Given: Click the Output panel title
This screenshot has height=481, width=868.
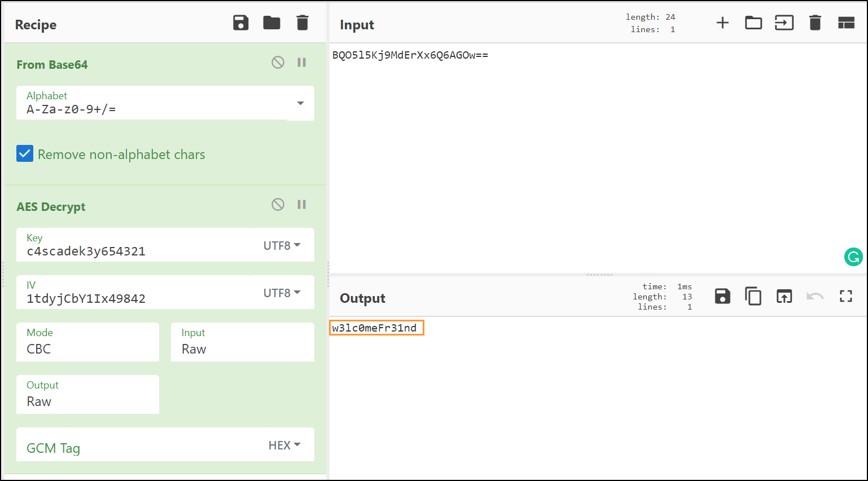Looking at the screenshot, I should coord(362,298).
